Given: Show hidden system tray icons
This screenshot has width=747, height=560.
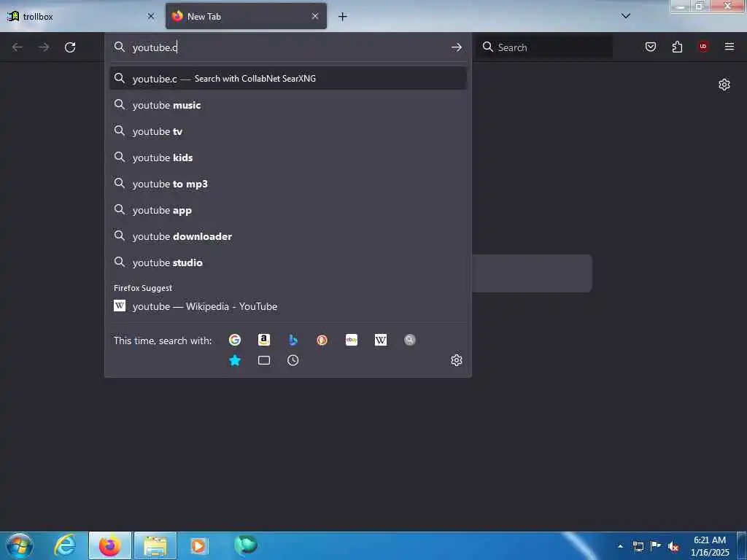Looking at the screenshot, I should pos(620,546).
